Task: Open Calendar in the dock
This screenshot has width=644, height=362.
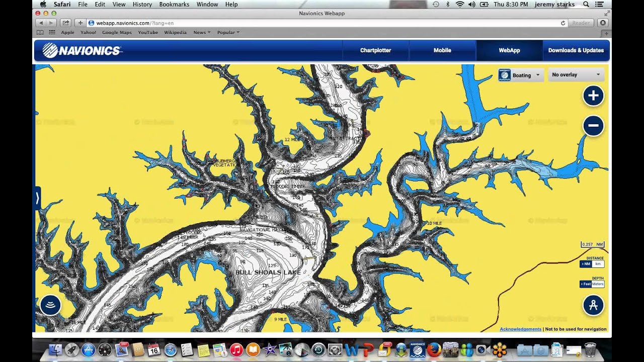Action: click(154, 349)
